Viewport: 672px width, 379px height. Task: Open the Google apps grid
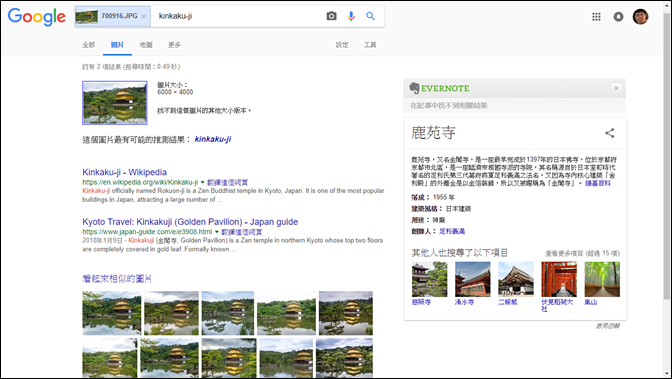click(596, 17)
